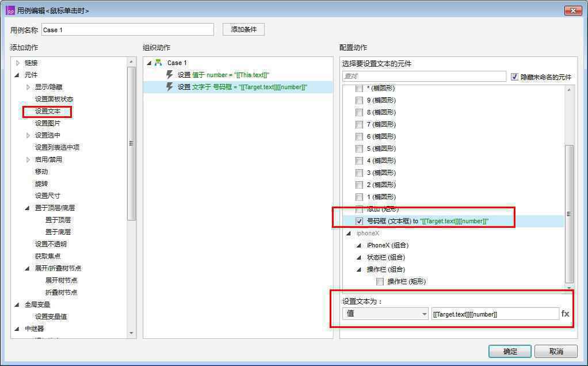Check the 4 (椭圆形) checkbox

359,161
